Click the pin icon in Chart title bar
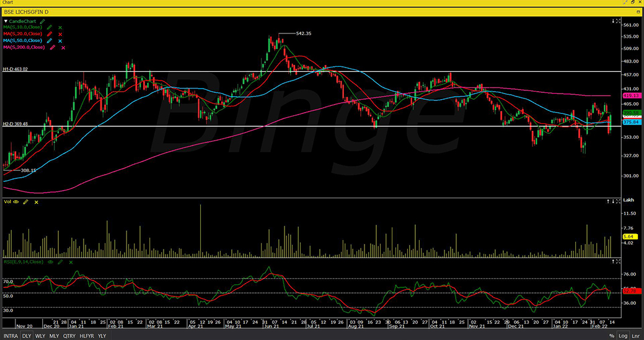644x340 pixels. (x=625, y=2)
